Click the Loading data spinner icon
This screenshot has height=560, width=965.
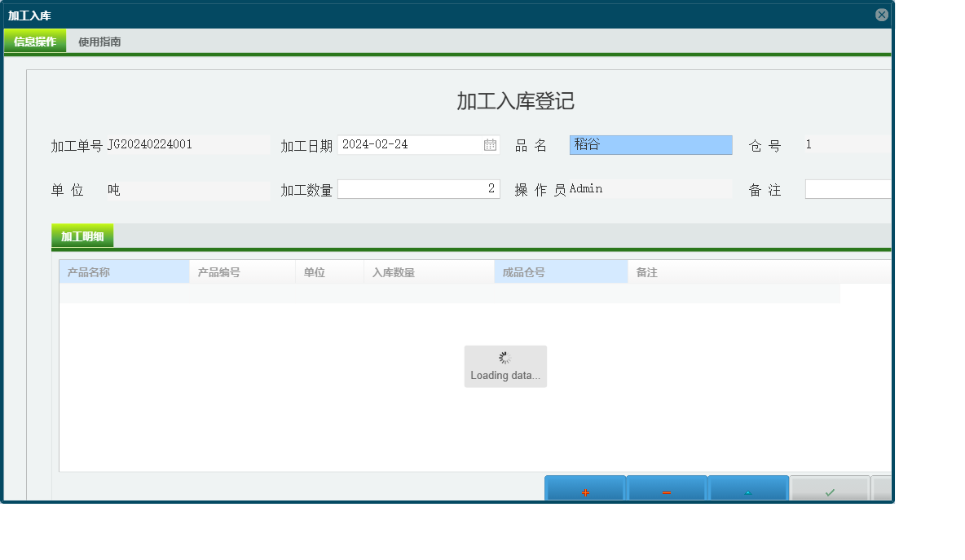[x=505, y=357]
